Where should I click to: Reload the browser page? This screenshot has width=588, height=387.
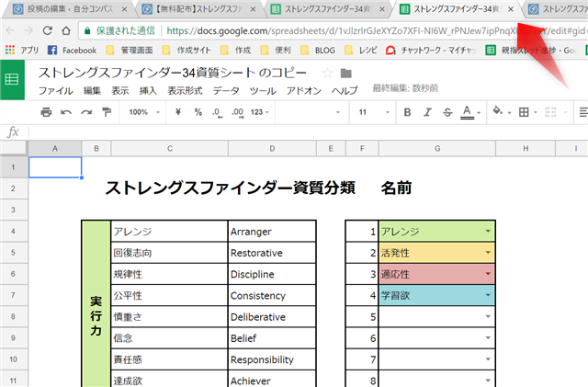click(x=47, y=30)
